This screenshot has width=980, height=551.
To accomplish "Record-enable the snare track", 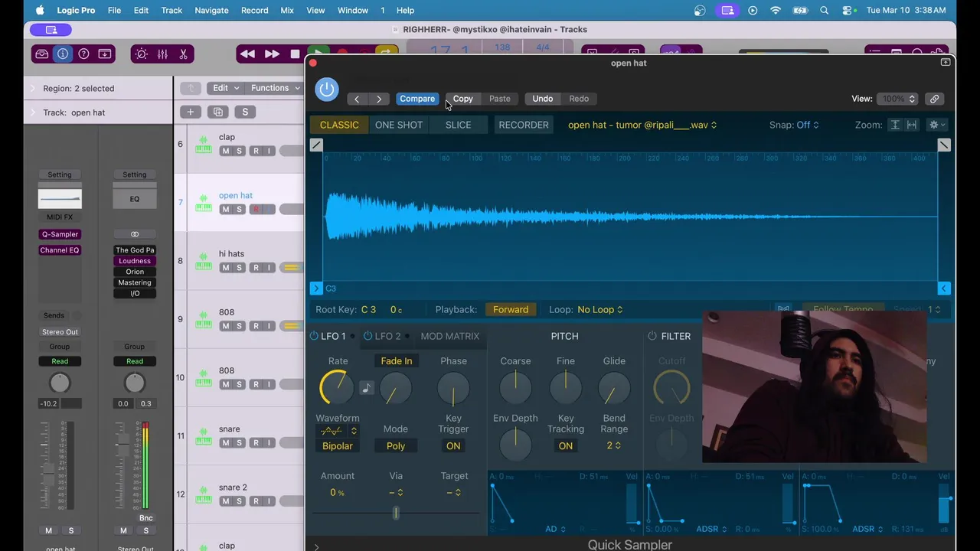I will pos(256,443).
